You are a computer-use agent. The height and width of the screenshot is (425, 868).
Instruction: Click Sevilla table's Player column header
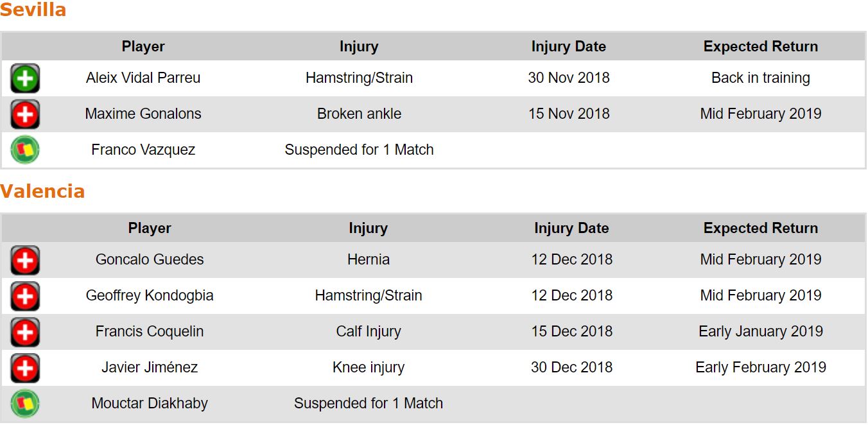[143, 46]
